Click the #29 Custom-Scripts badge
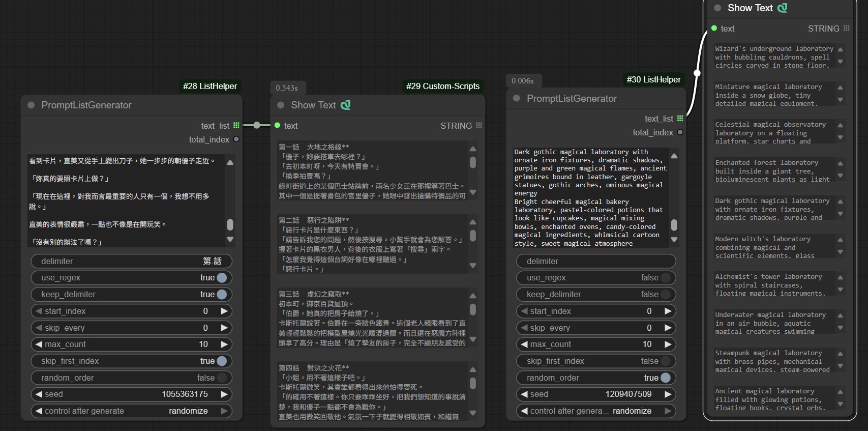The width and height of the screenshot is (868, 431). (443, 86)
